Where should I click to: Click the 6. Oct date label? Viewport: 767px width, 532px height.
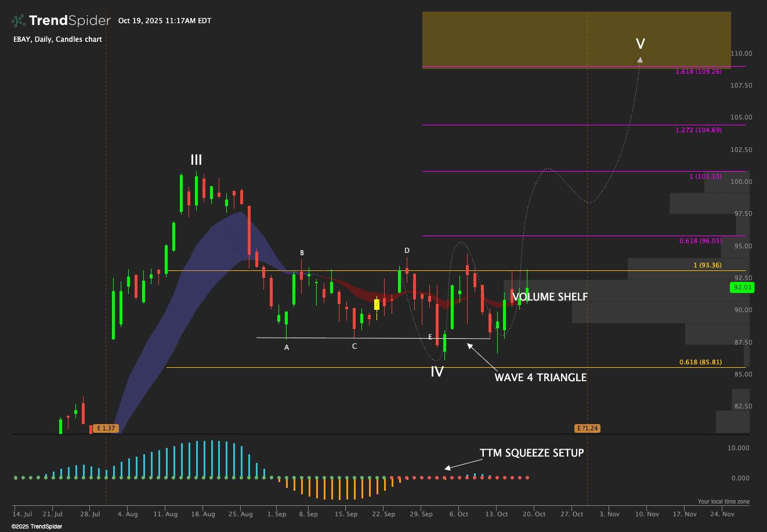[x=459, y=514]
